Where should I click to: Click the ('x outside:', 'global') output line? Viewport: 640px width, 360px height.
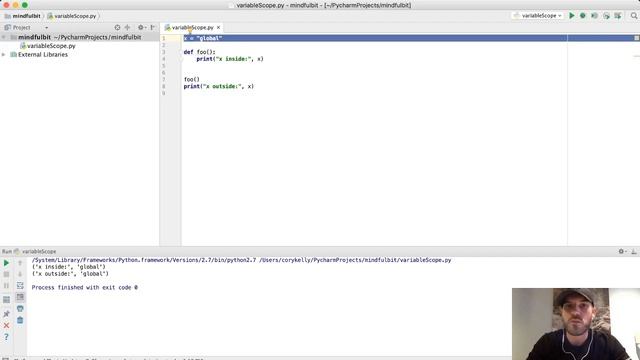[70, 274]
